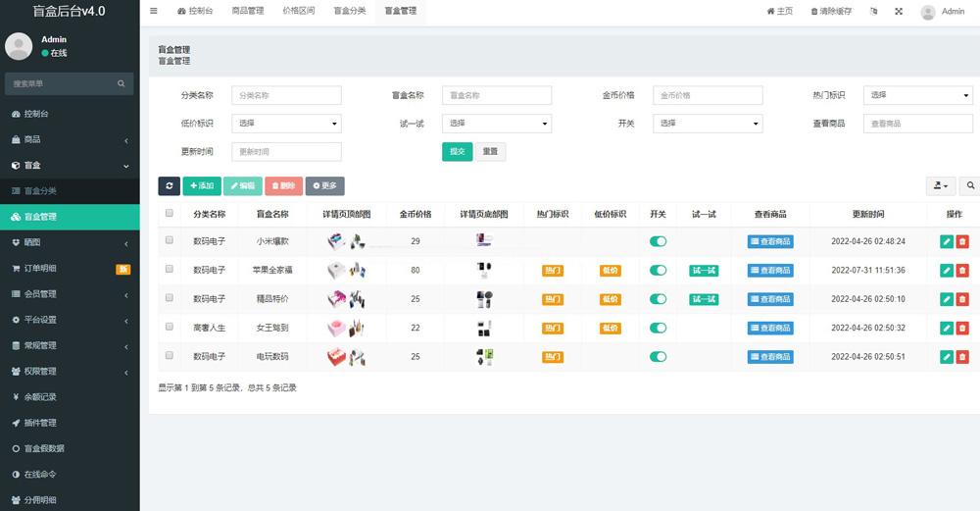Screen dimensions: 980x511
Task: Click the fullscreen icon in top bar
Action: click(899, 12)
